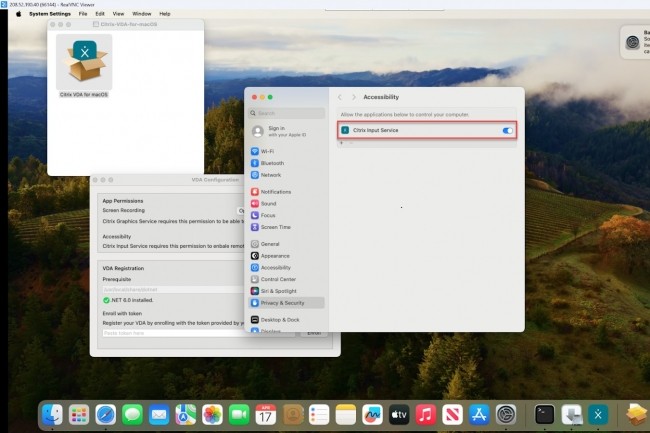Launch Maps from the Dock
Viewport: 650px width, 433px height.
tap(186, 414)
